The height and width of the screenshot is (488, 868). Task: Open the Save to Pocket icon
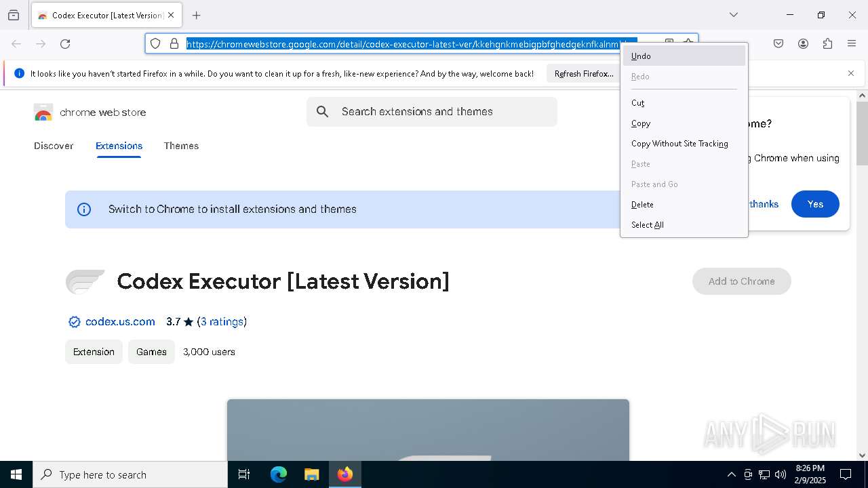(778, 44)
